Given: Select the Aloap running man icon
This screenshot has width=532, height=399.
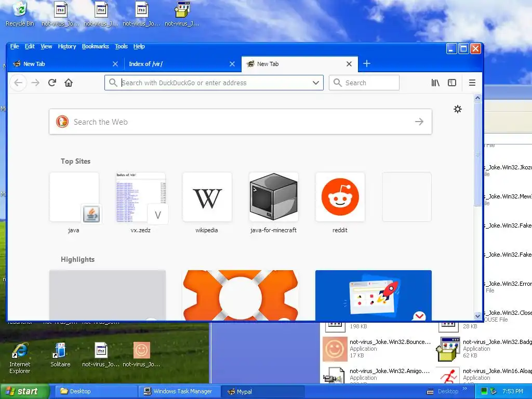Looking at the screenshot, I should click(448, 376).
